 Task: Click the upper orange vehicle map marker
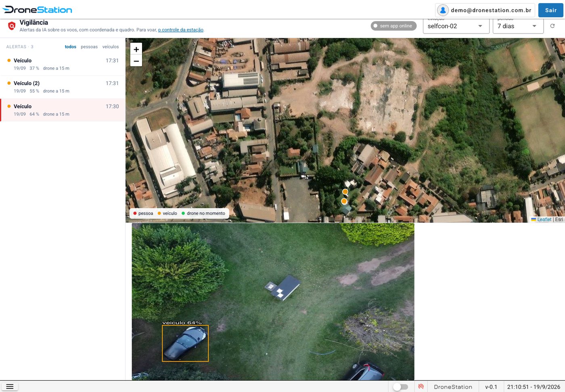pos(345,192)
